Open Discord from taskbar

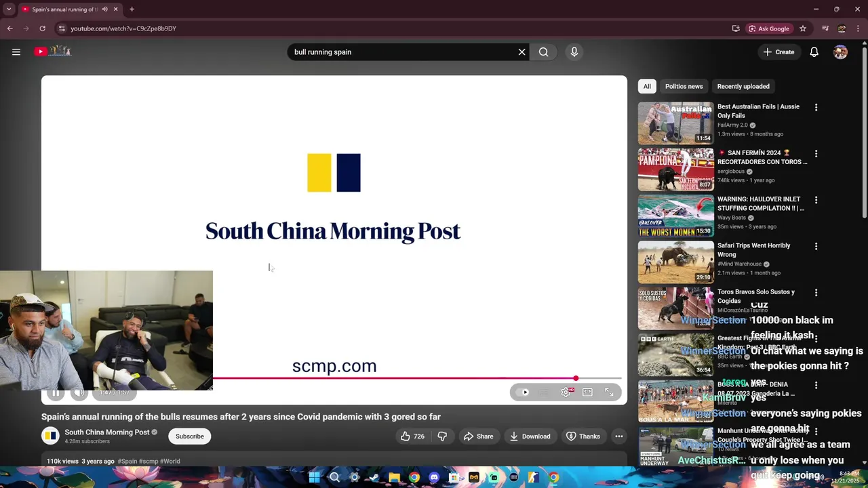[434, 477]
